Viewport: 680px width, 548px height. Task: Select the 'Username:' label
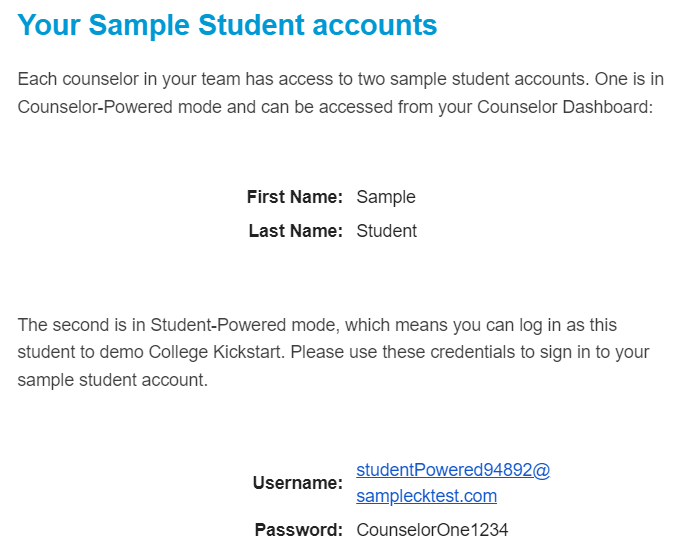coord(298,483)
